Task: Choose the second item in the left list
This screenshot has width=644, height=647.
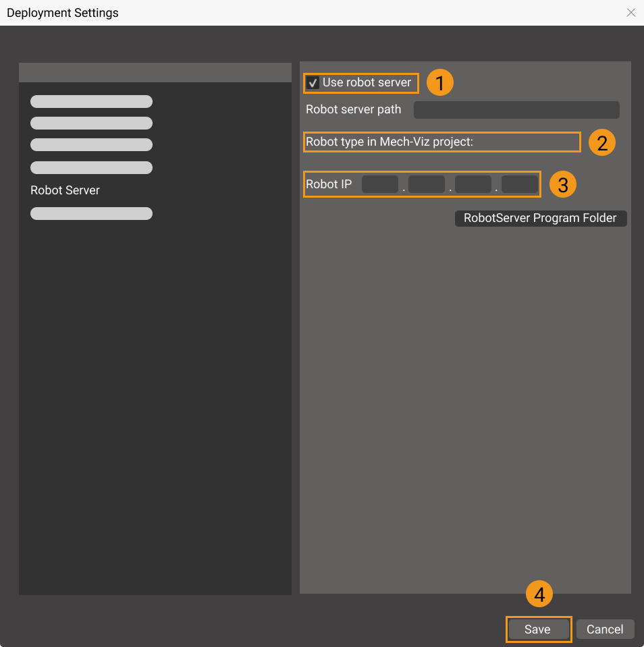Action: [91, 123]
